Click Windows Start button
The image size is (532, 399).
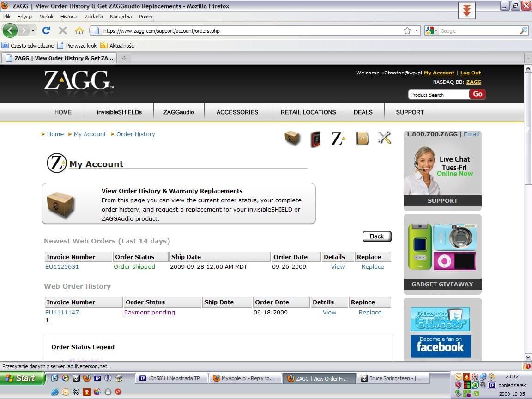(22, 378)
